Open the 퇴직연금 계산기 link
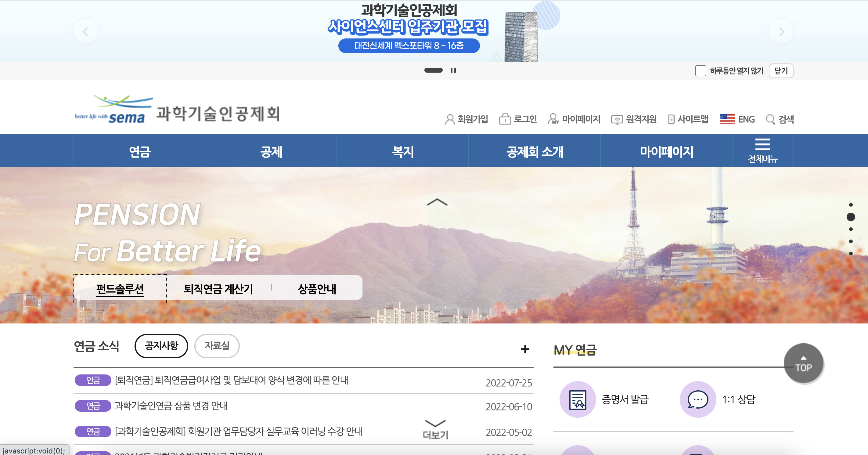Screen dimensions: 868x455 click(x=218, y=289)
